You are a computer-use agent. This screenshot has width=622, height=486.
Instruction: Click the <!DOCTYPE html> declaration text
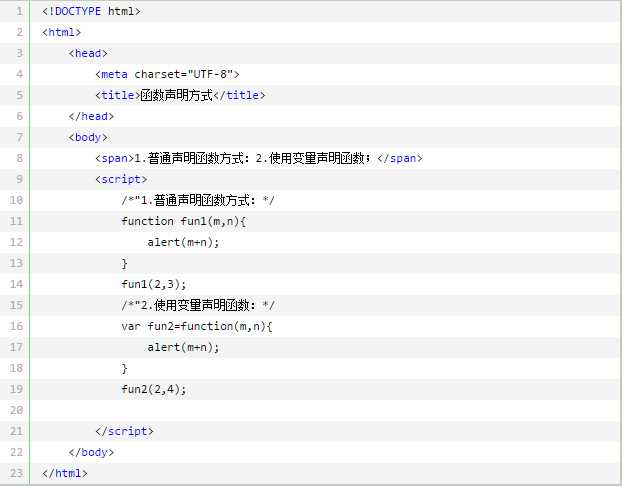[91, 11]
